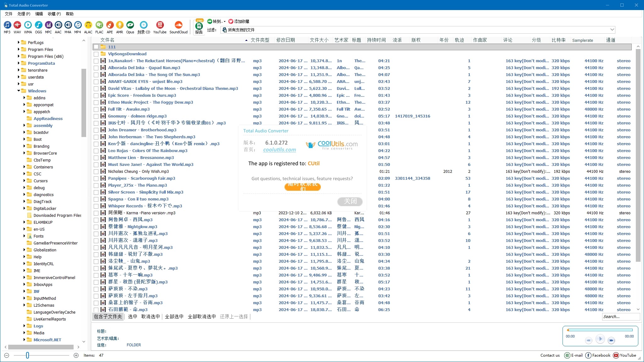This screenshot has height=362, width=644.
Task: Check the VipSongsDownload folder box
Action: [96, 54]
